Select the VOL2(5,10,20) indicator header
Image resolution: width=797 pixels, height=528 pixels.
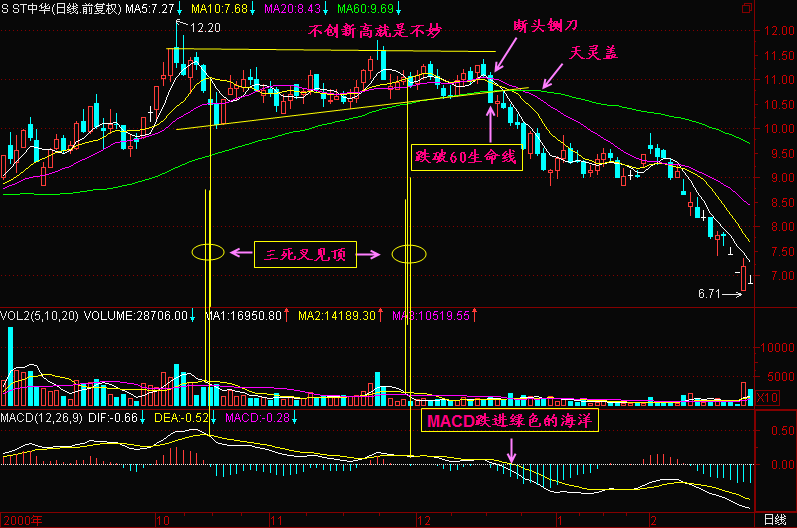coord(42,316)
